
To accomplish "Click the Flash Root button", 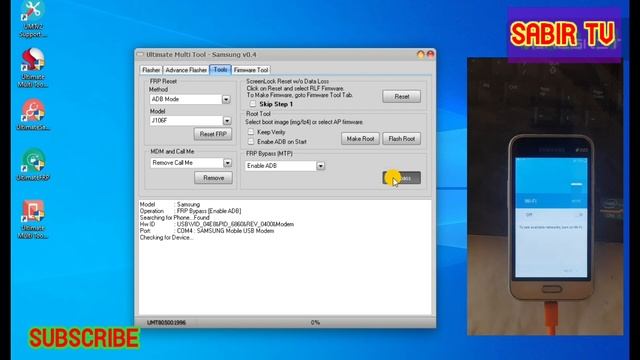I will coord(402,139).
